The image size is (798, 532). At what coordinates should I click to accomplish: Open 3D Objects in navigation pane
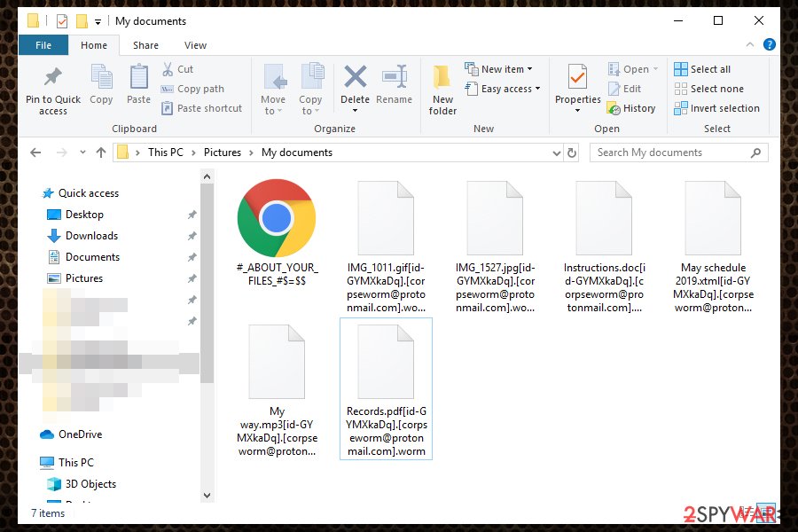pyautogui.click(x=82, y=483)
